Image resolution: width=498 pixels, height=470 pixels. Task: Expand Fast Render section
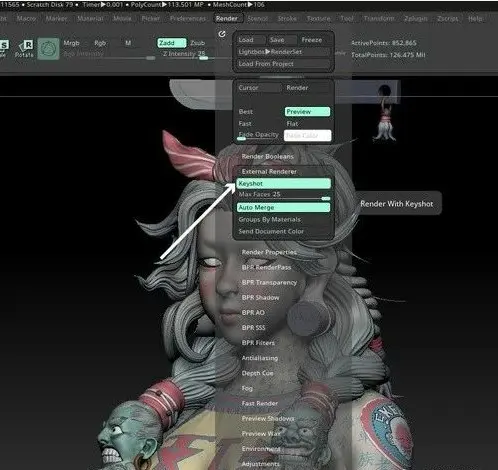(x=260, y=403)
